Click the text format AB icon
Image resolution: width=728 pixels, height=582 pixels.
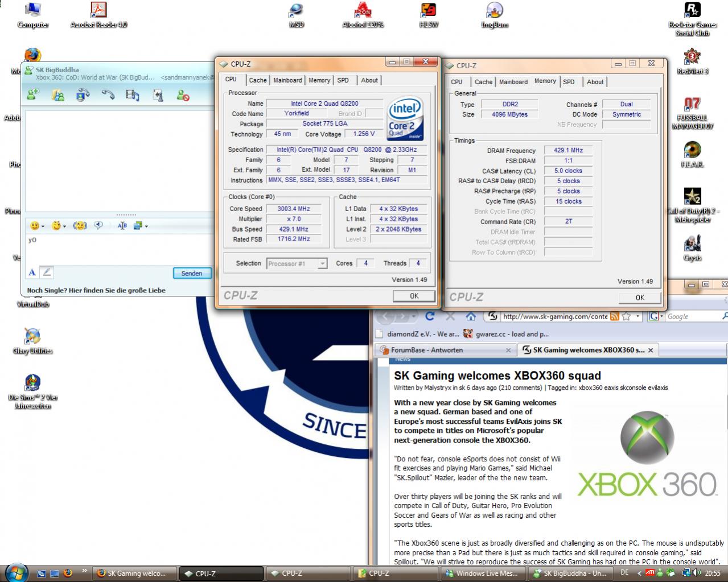pos(122,226)
